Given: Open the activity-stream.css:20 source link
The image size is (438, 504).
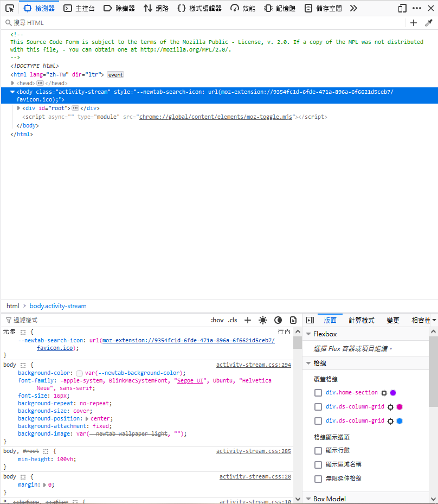Looking at the screenshot, I should (x=255, y=477).
